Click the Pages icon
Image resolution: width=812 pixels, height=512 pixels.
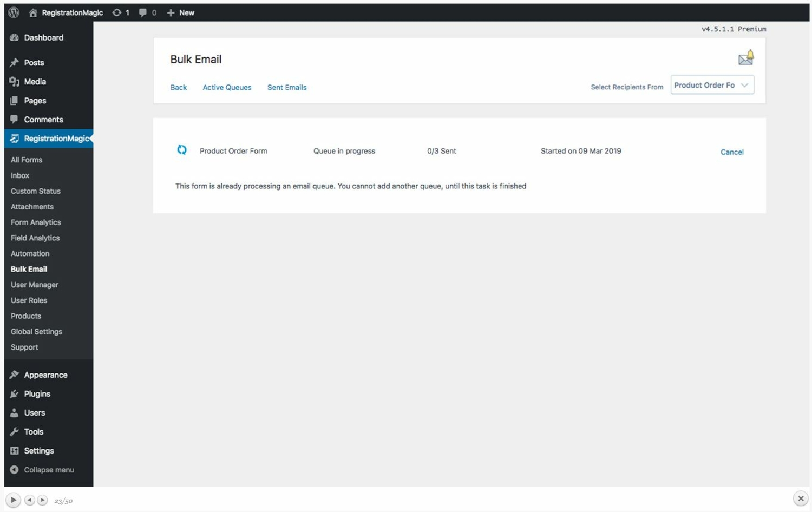(x=14, y=101)
